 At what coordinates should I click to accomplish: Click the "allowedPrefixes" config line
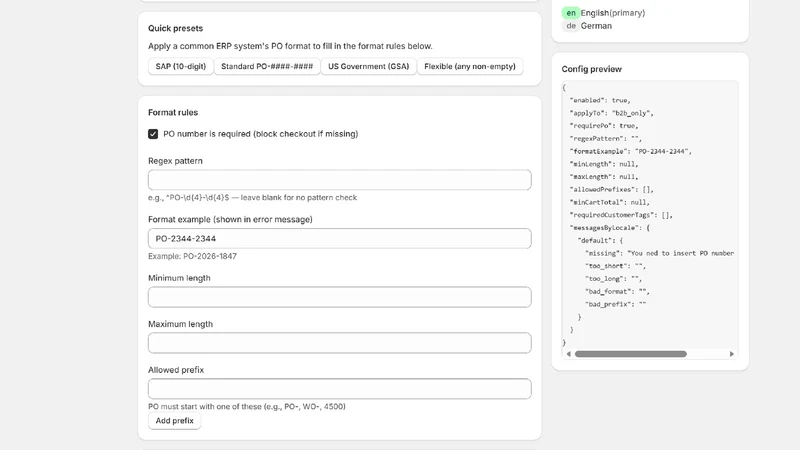612,189
